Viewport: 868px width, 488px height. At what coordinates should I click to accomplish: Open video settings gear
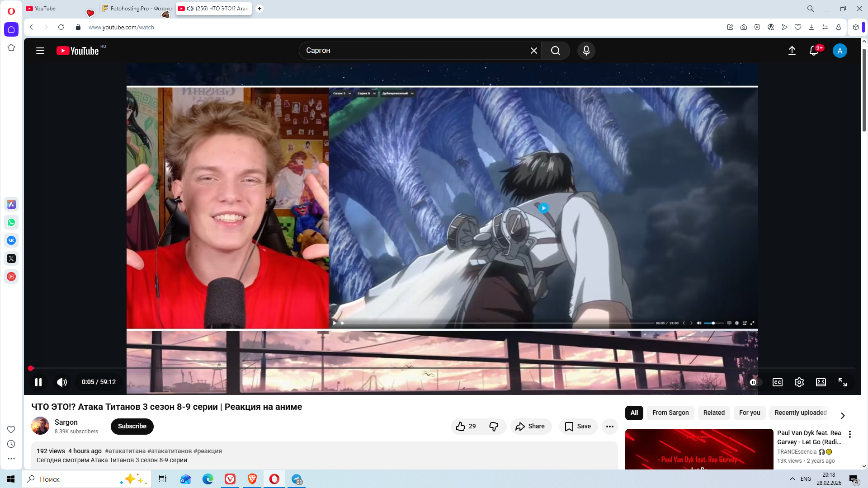click(799, 382)
